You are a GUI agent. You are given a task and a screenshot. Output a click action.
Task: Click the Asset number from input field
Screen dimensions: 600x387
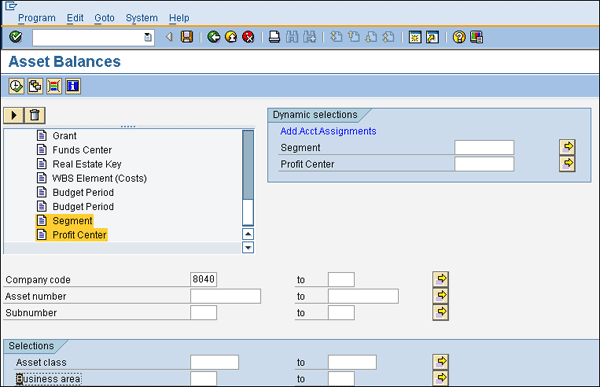225,296
